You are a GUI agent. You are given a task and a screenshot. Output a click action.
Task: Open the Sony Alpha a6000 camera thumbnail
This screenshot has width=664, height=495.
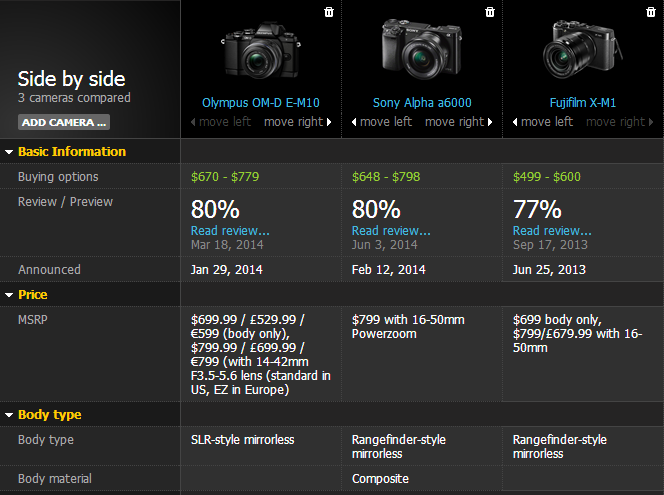click(x=421, y=50)
